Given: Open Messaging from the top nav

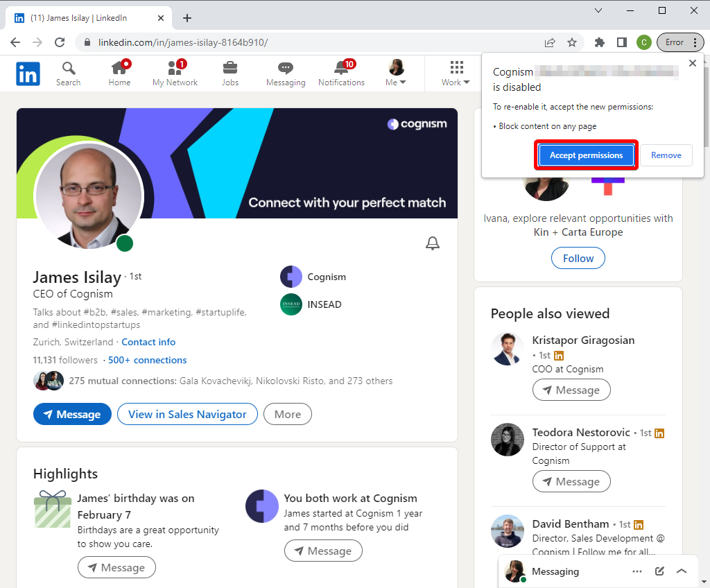Looking at the screenshot, I should pos(286,73).
